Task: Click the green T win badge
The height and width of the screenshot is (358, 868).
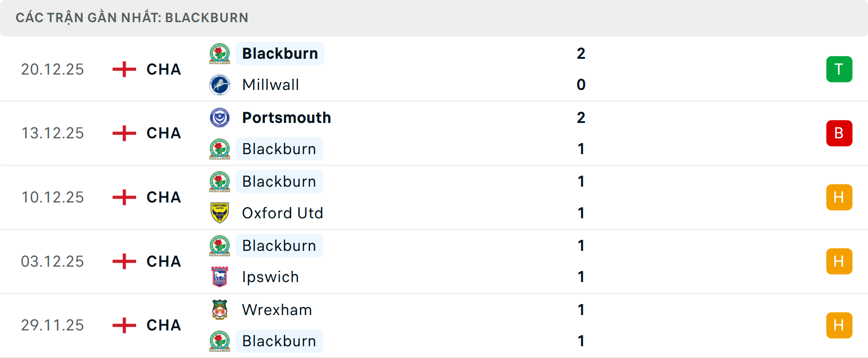Action: point(839,69)
